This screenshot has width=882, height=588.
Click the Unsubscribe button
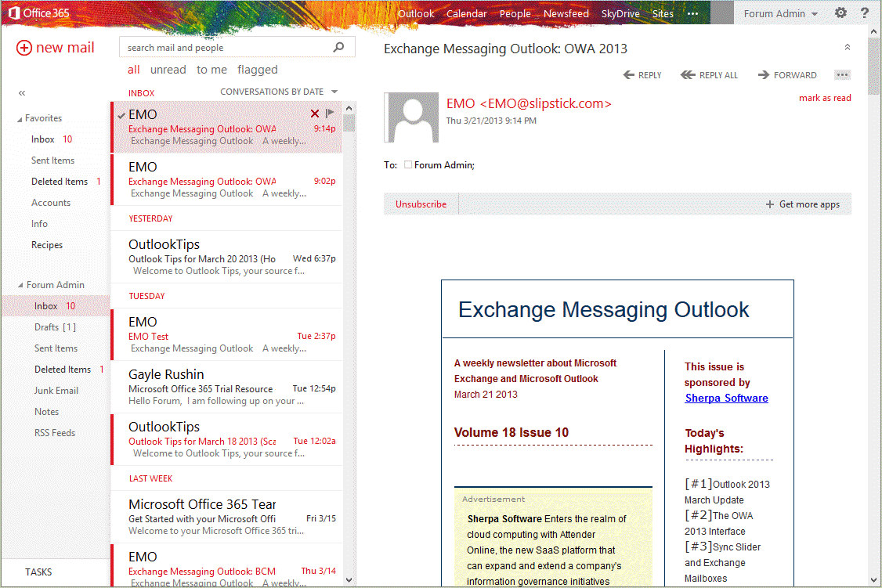tap(421, 204)
